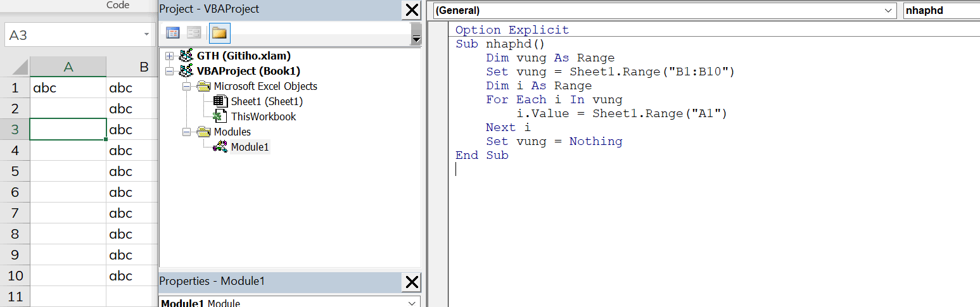
Task: Click the selected cell A3
Action: 68,130
